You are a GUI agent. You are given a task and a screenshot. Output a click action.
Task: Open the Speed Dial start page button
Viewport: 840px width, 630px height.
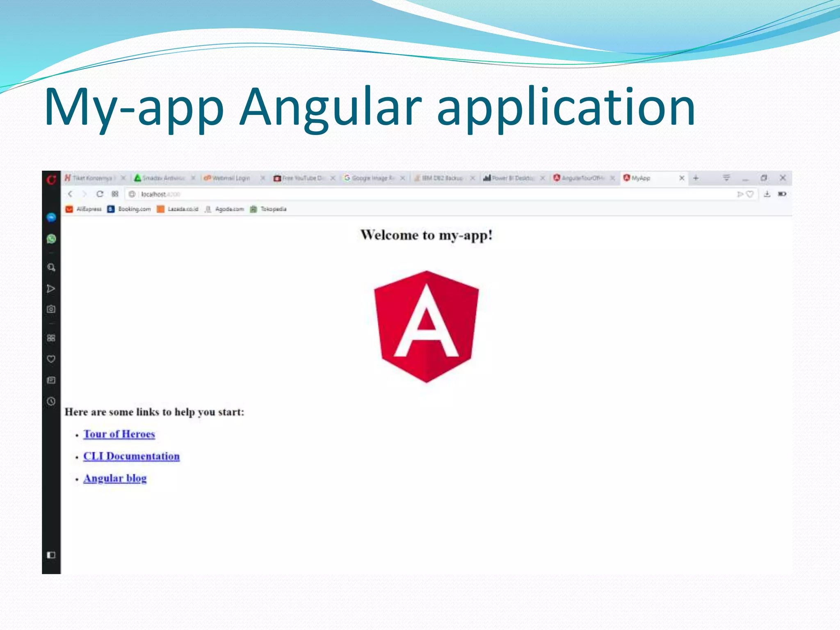(x=115, y=194)
